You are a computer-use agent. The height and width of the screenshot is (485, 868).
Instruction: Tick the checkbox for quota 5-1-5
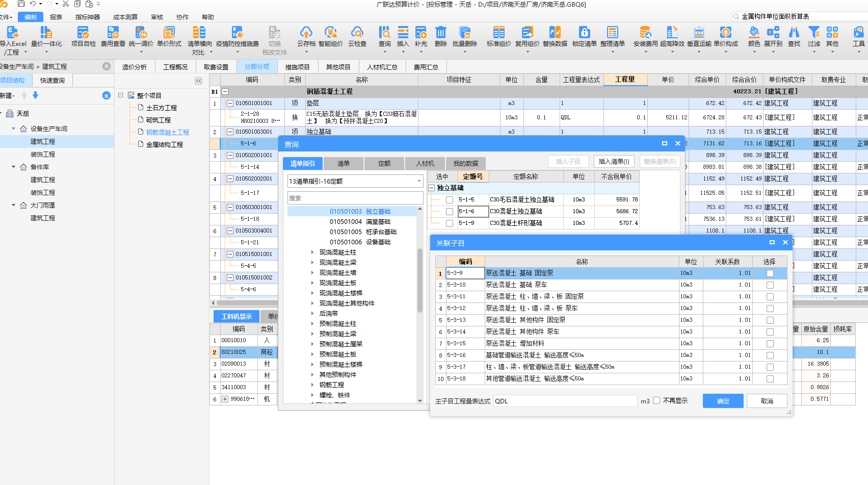pos(449,200)
